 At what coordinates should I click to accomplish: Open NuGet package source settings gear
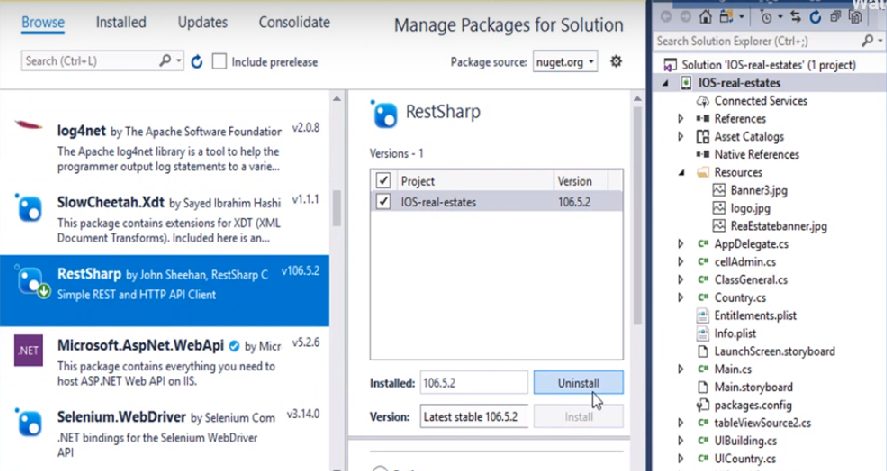click(616, 61)
